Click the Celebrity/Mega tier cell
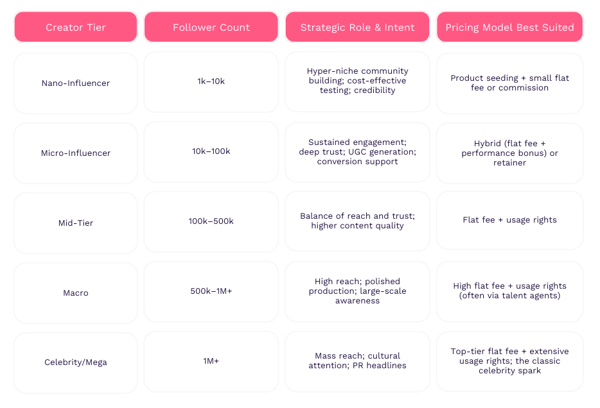 click(x=76, y=361)
